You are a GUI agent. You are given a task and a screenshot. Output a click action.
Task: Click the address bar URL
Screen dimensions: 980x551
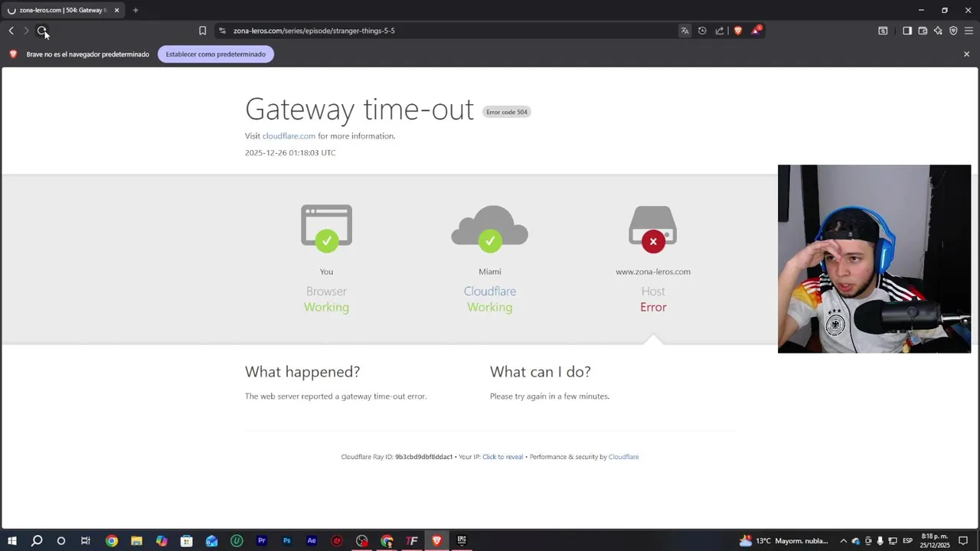[314, 31]
